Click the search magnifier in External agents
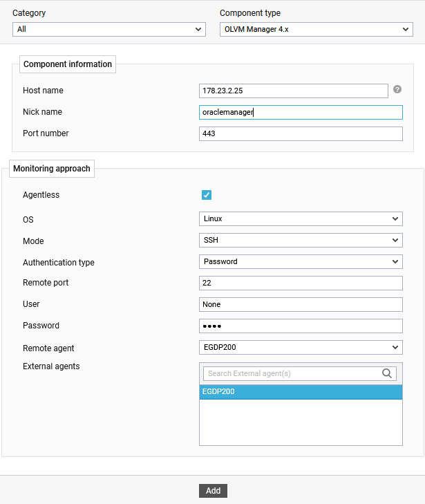 click(387, 373)
